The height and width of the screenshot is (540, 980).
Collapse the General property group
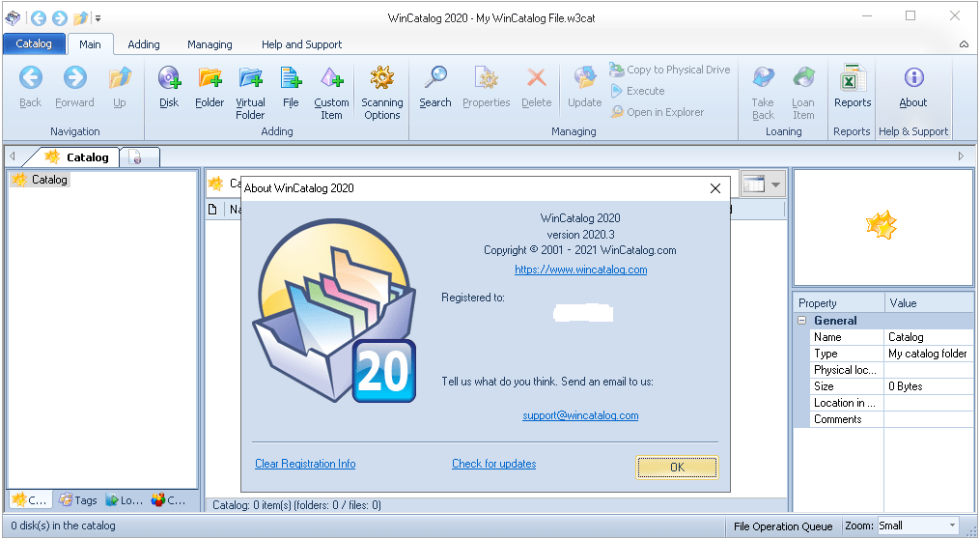click(802, 320)
